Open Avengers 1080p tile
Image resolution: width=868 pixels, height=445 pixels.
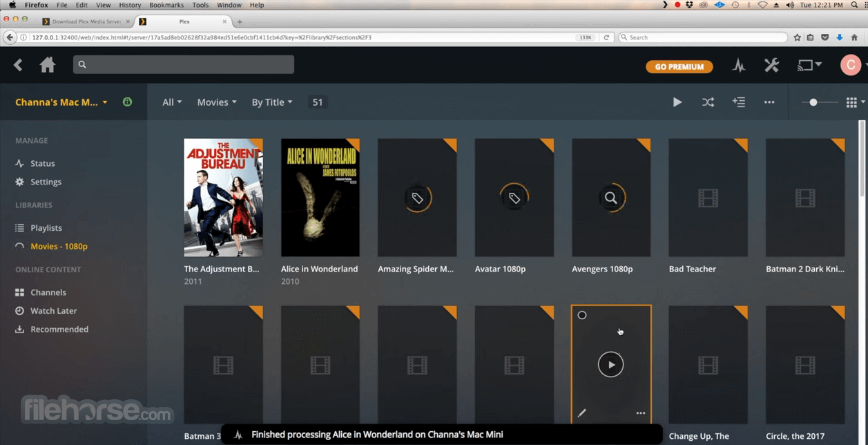click(x=611, y=198)
